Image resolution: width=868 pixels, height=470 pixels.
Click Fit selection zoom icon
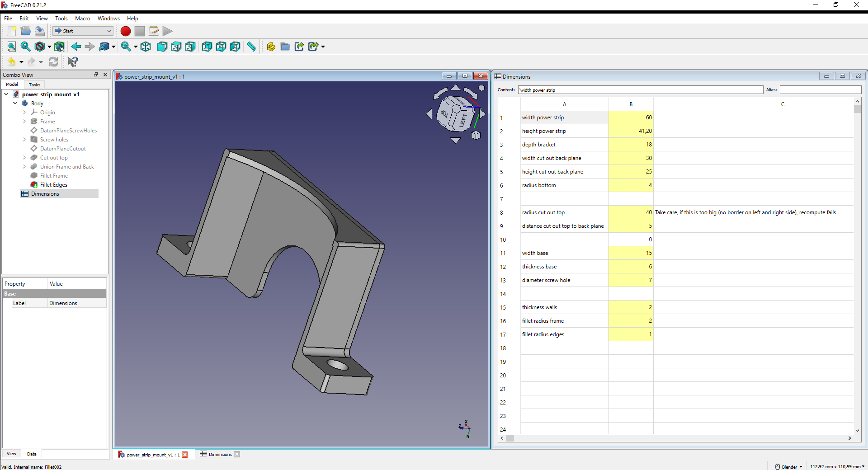(26, 47)
